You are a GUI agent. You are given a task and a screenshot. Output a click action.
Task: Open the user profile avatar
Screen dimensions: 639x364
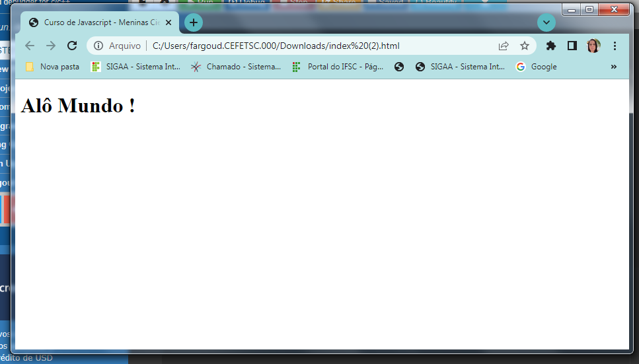pyautogui.click(x=593, y=46)
